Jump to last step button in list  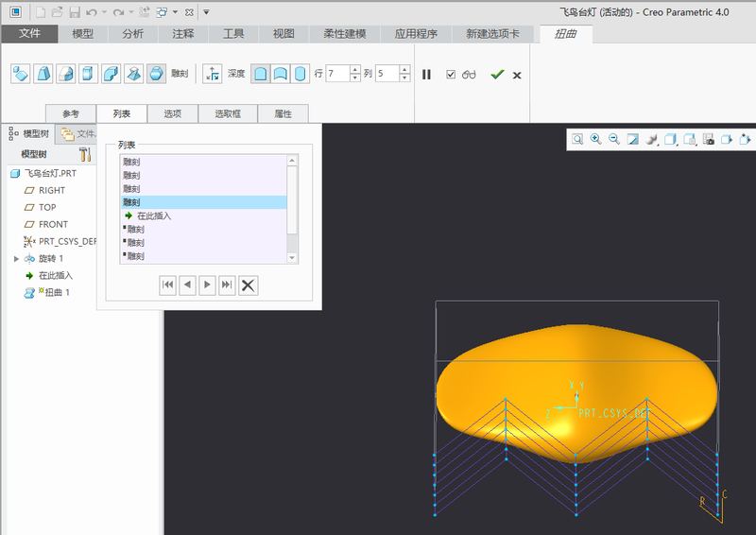coord(227,285)
